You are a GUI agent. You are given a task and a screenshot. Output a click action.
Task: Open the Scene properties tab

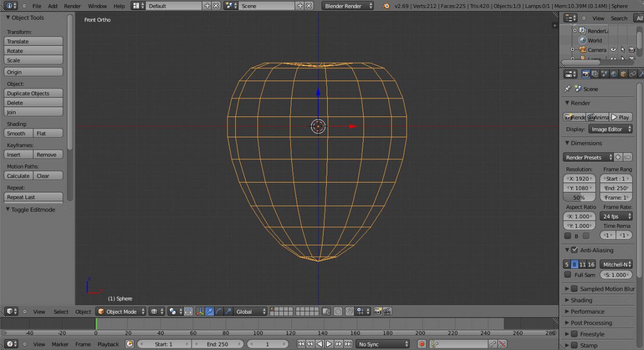click(605, 74)
